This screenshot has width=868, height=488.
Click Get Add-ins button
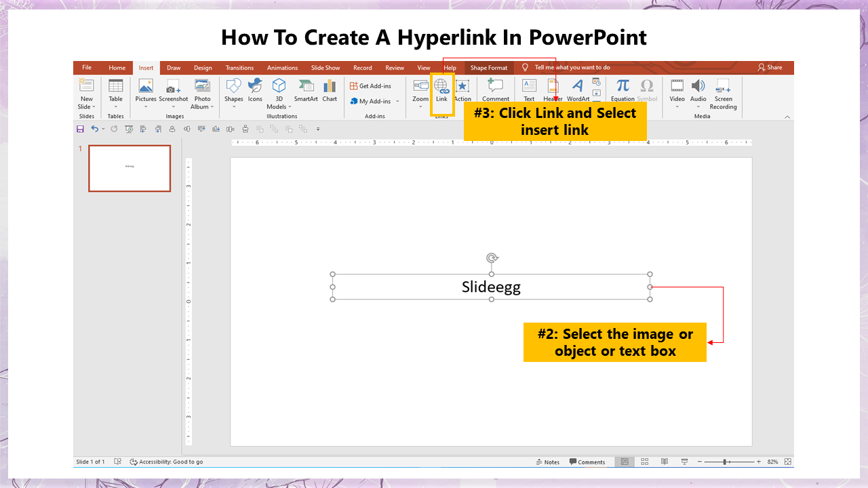pyautogui.click(x=370, y=86)
